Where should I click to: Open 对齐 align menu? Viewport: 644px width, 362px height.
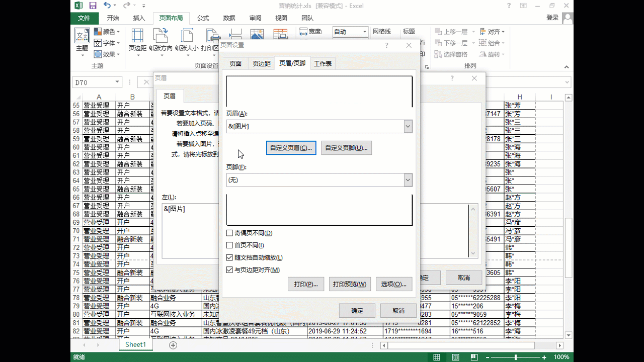[x=492, y=32]
